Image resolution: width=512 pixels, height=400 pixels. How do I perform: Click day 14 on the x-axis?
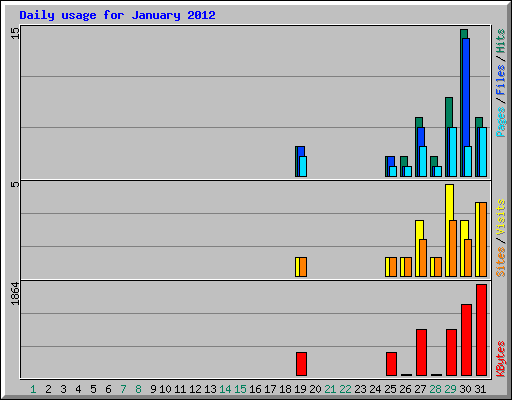coord(225,389)
